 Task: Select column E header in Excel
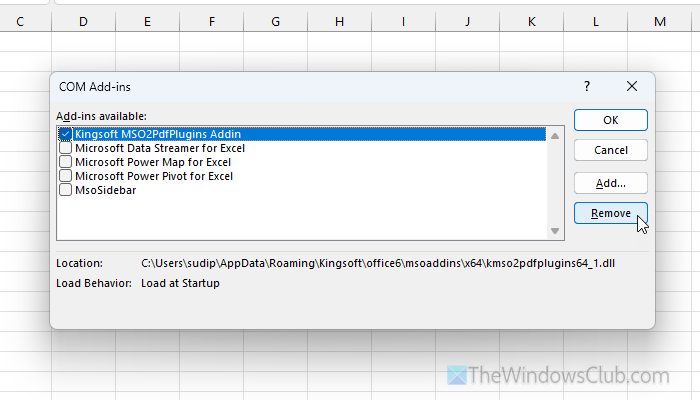coord(147,21)
